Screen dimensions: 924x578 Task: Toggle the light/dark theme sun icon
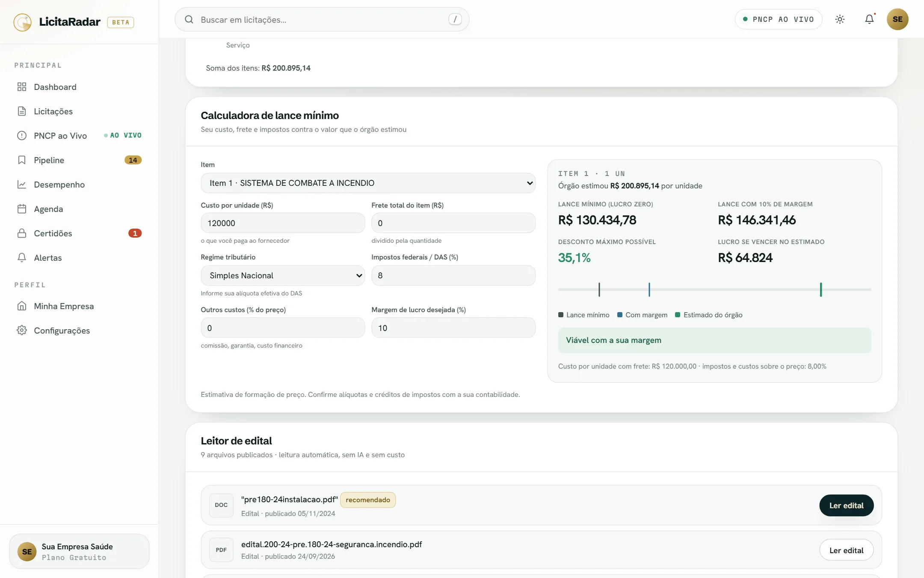coord(840,19)
